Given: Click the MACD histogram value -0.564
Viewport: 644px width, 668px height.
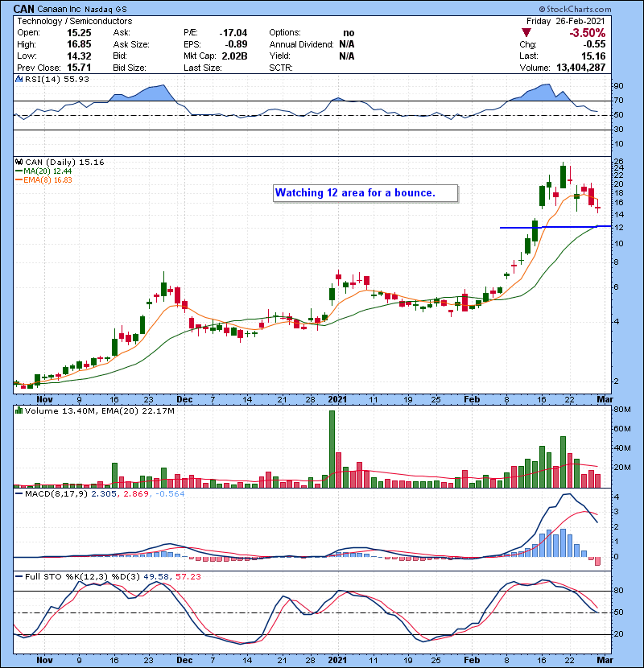Looking at the screenshot, I should [x=170, y=494].
